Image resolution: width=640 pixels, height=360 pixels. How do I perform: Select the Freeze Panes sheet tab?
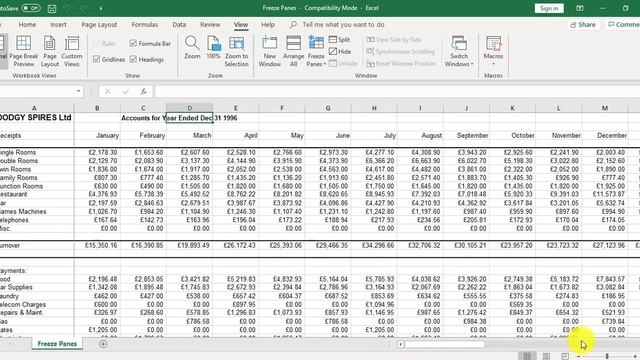click(57, 344)
